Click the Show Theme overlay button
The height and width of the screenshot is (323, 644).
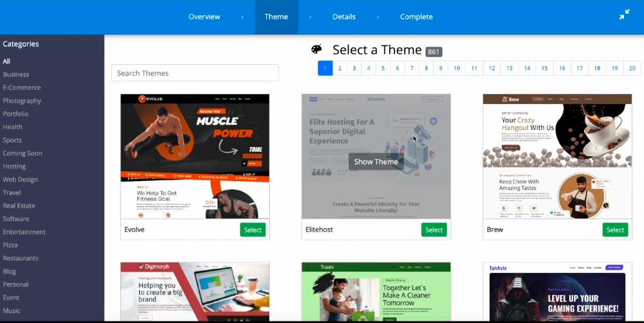click(x=376, y=162)
